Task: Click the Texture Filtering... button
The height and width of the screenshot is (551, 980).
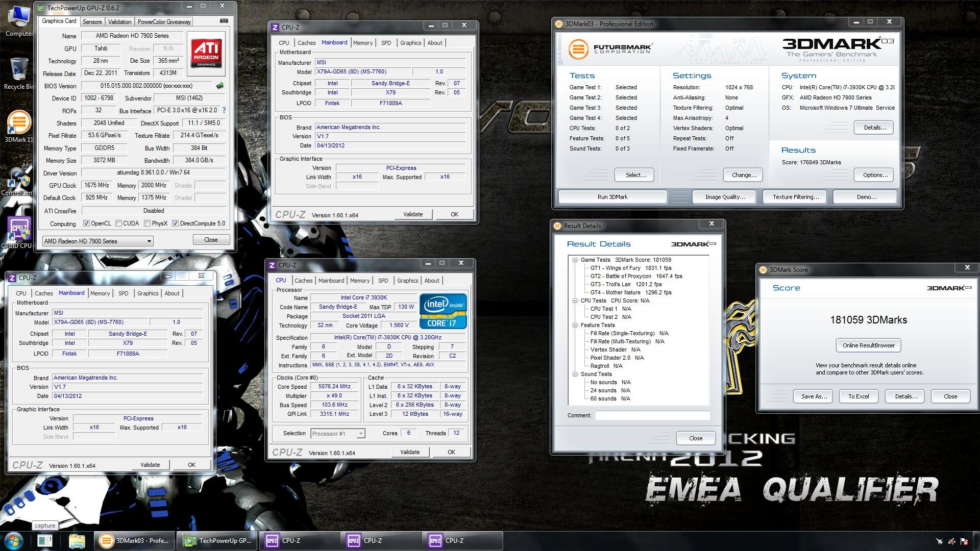Action: click(x=796, y=197)
